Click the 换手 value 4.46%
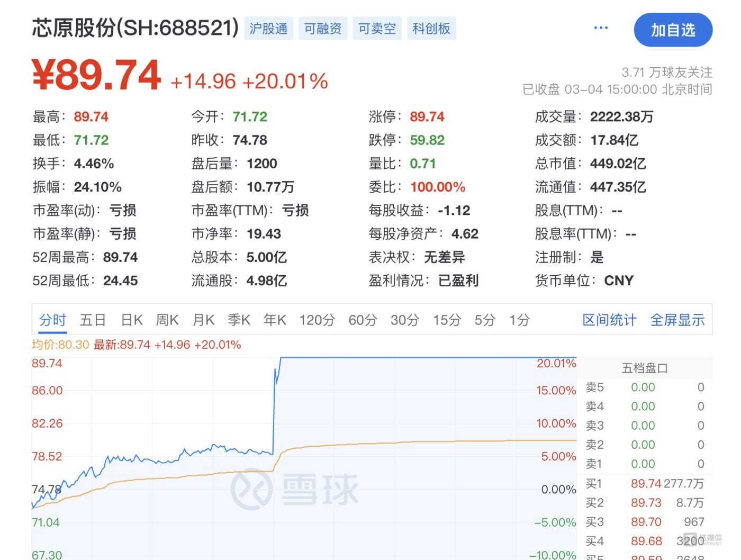Viewport: 741px width, 560px height. pyautogui.click(x=94, y=164)
